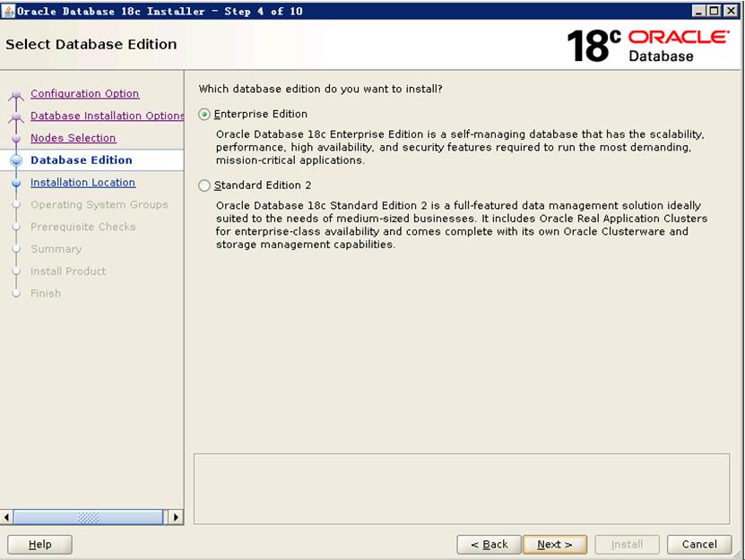
Task: Click the horizontal scrollbar thumb in sidebar
Action: pos(89,517)
